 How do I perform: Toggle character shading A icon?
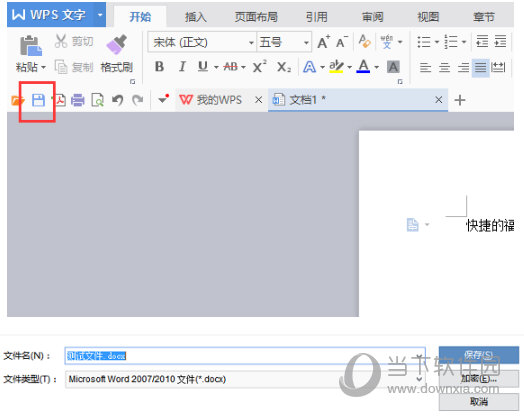click(x=393, y=67)
